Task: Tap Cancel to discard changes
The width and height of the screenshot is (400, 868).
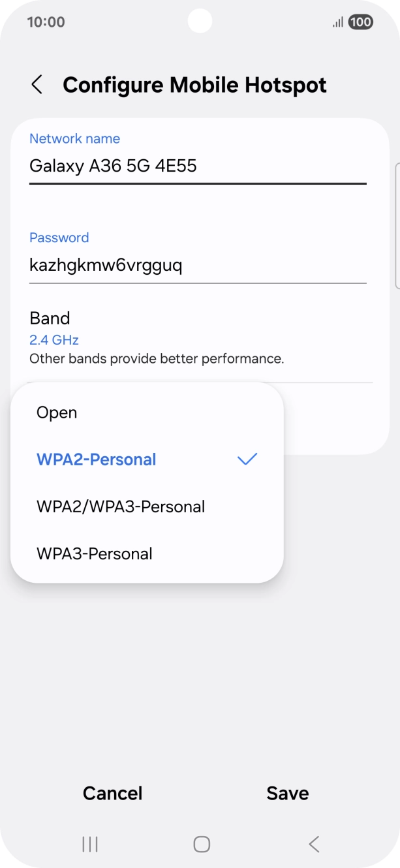Action: (112, 793)
